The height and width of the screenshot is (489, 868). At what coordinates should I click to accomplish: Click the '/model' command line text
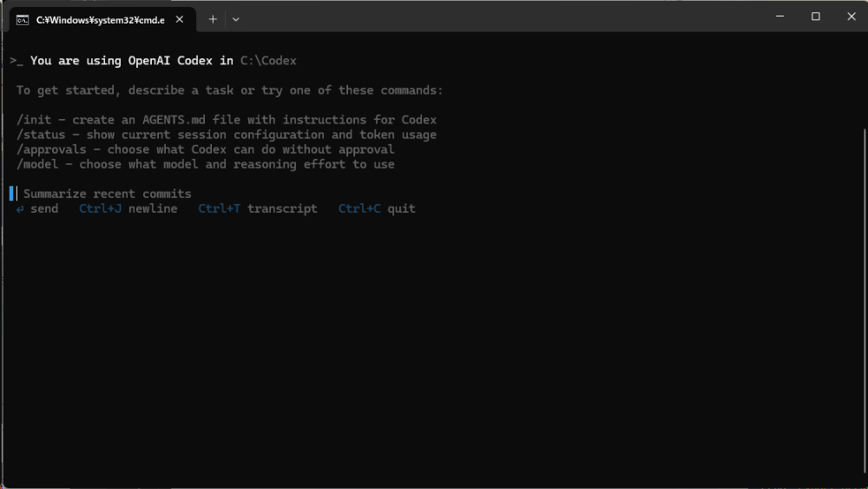pyautogui.click(x=206, y=164)
